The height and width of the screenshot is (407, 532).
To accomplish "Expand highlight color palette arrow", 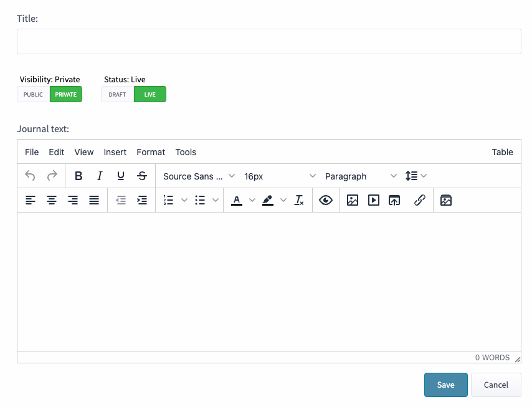I will [283, 200].
